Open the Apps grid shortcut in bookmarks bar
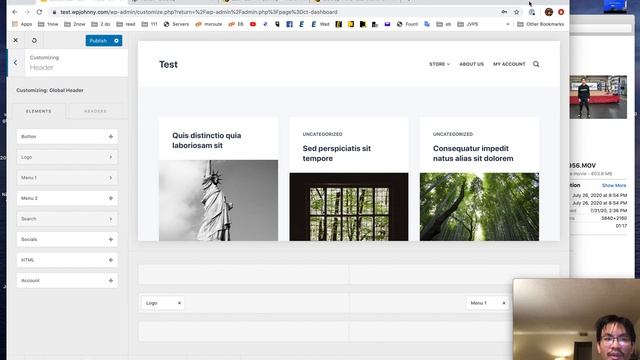Screen dimensions: 640x360 (x=22, y=24)
